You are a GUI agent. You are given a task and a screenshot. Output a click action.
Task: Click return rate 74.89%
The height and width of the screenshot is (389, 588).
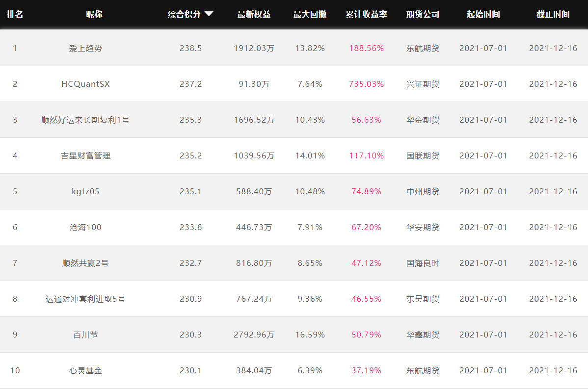point(366,191)
